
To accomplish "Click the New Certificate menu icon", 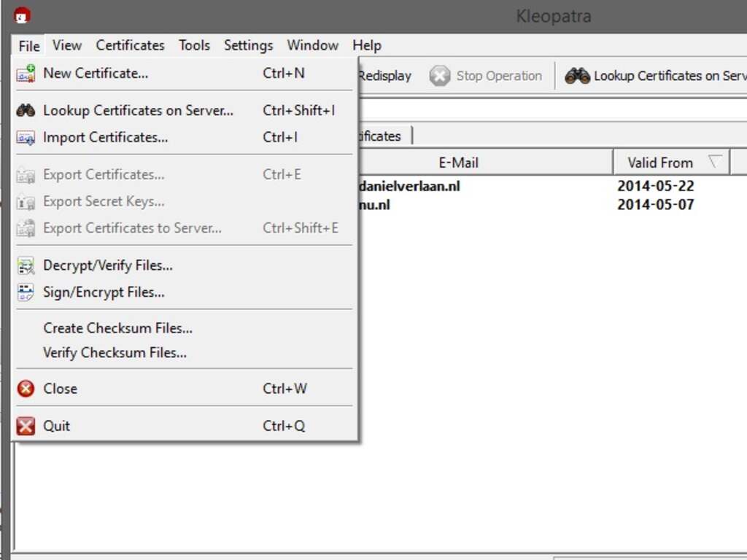I will click(x=26, y=74).
